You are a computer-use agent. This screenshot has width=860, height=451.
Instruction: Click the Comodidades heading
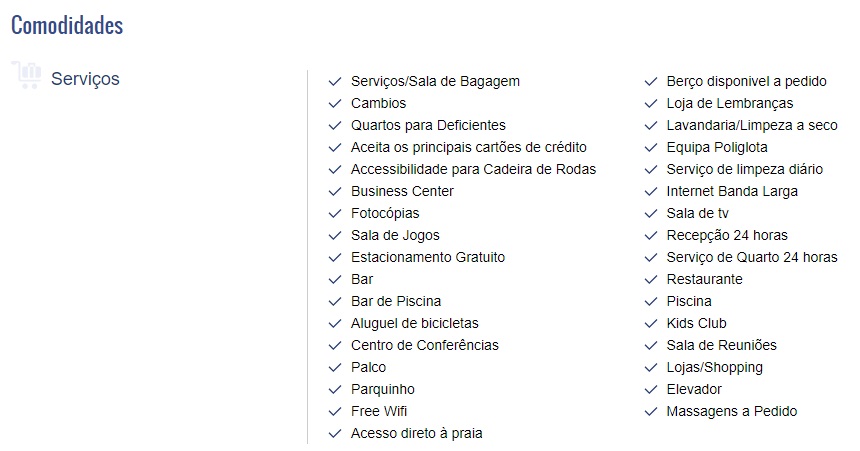67,25
